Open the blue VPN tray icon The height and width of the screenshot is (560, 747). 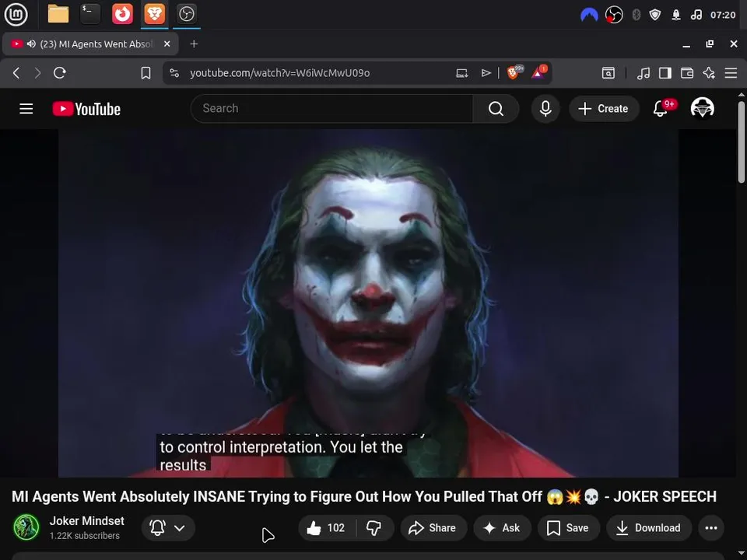589,16
